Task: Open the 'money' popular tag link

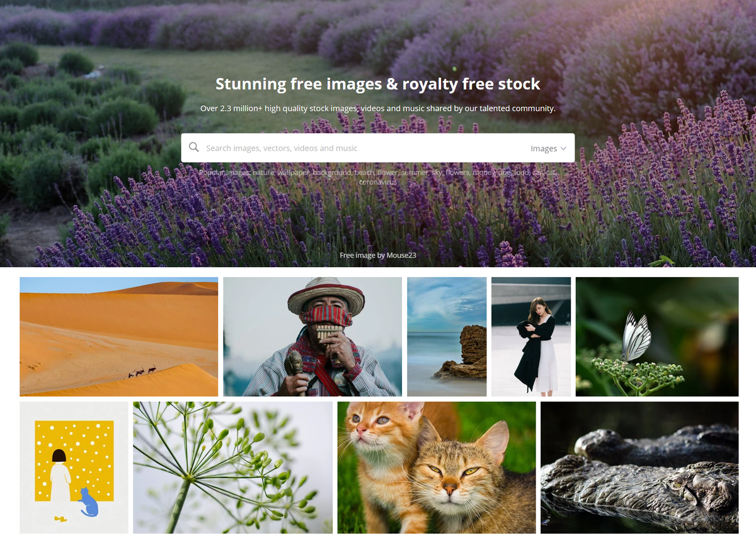Action: coord(481,172)
